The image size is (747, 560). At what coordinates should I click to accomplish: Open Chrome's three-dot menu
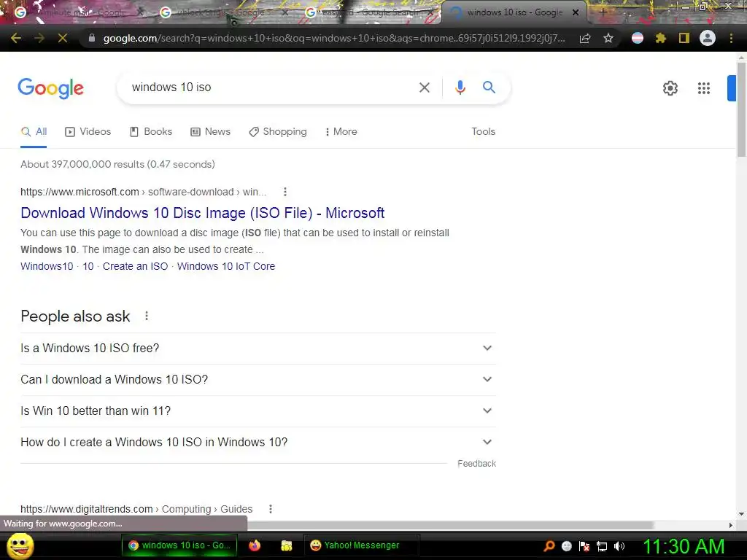(731, 38)
